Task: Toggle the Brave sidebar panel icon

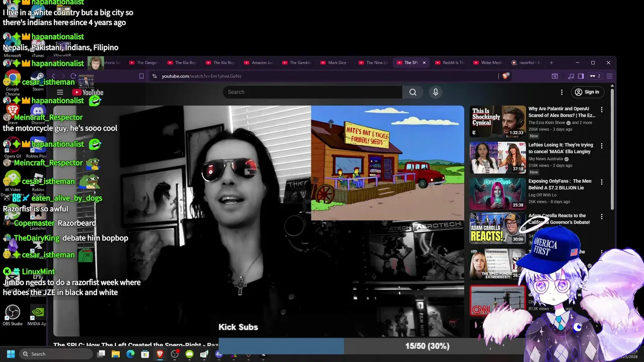Action: pyautogui.click(x=581, y=76)
